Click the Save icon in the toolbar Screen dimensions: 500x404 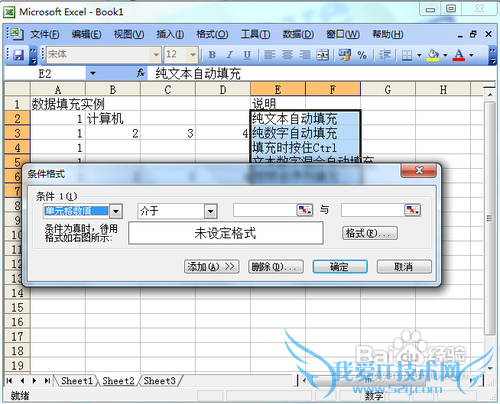[x=18, y=55]
